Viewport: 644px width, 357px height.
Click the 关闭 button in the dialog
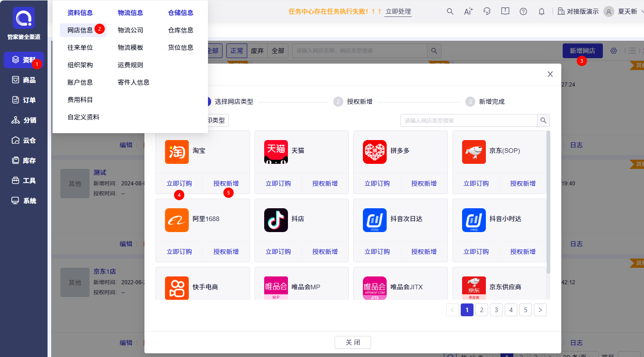pyautogui.click(x=353, y=342)
